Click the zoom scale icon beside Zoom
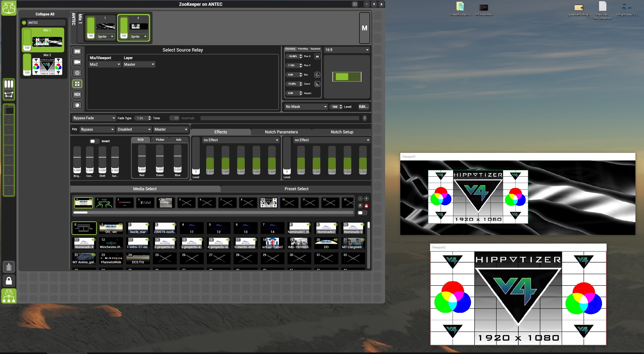 click(317, 84)
